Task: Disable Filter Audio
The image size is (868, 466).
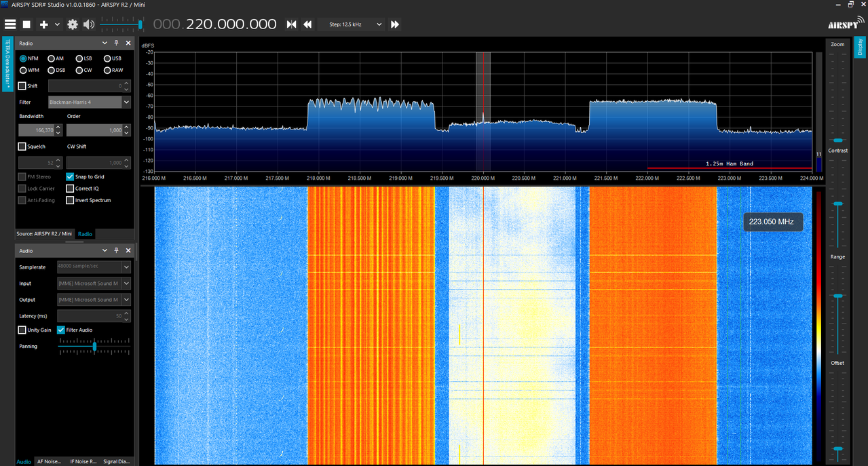Action: click(x=61, y=330)
